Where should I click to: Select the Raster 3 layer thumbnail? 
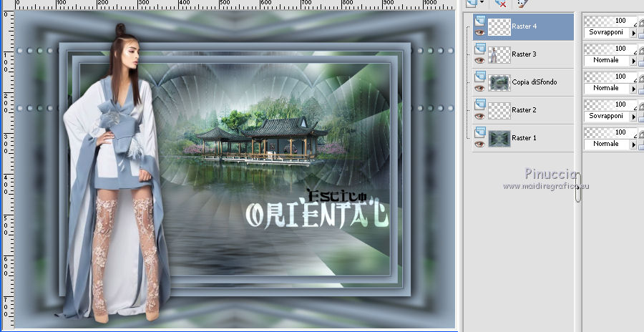pos(499,55)
